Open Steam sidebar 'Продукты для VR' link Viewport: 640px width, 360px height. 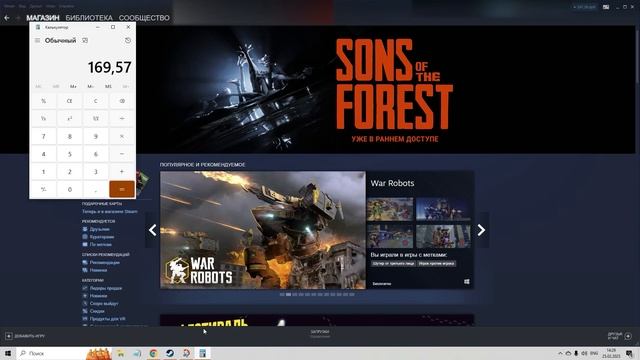point(107,319)
